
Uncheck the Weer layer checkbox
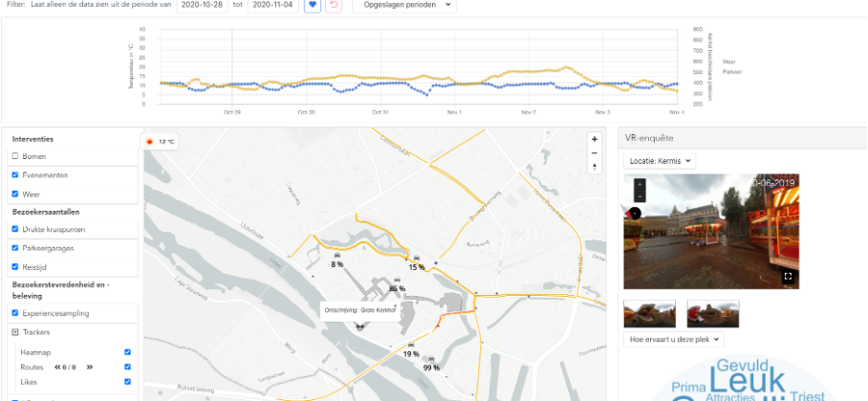[16, 194]
